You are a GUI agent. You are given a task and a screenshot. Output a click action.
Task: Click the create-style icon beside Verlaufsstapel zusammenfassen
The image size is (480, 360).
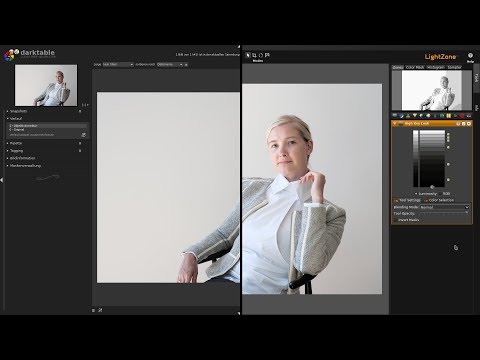pyautogui.click(x=84, y=135)
